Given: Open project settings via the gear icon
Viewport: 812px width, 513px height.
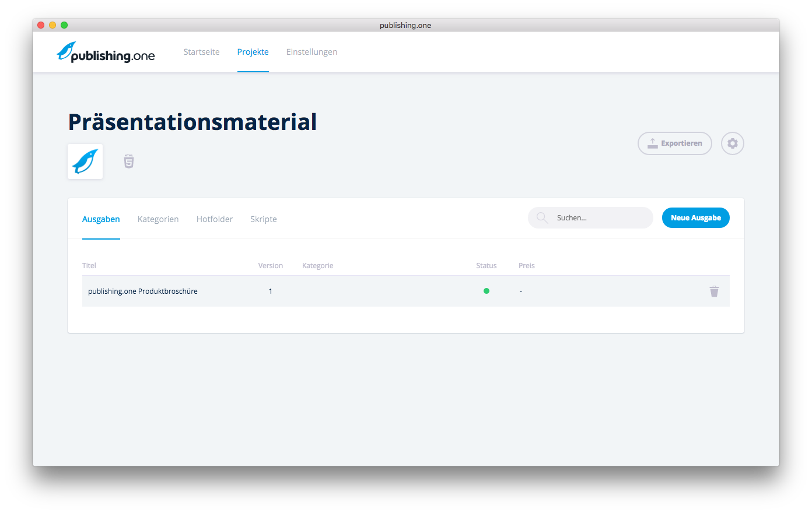Looking at the screenshot, I should point(733,143).
